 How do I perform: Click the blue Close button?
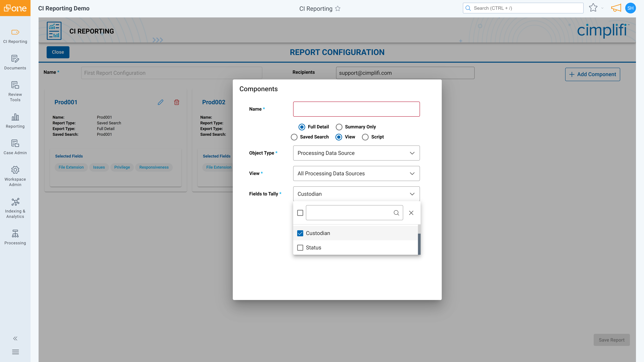point(58,52)
